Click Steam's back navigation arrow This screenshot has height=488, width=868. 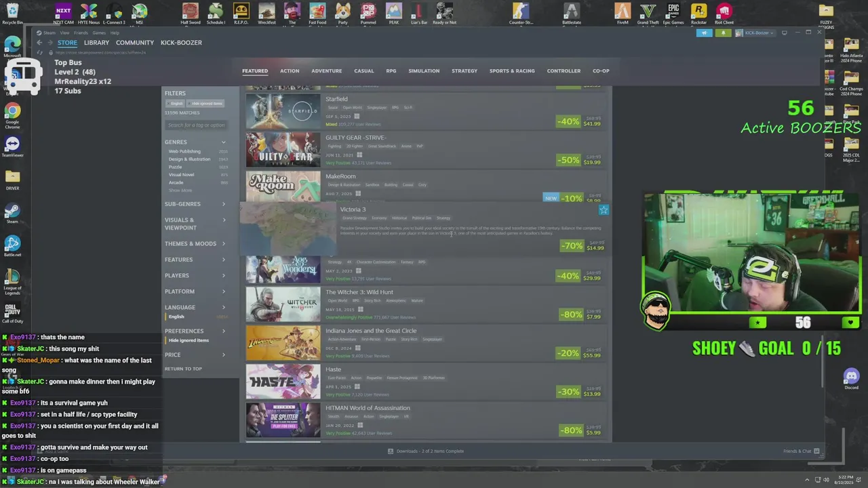(x=39, y=42)
